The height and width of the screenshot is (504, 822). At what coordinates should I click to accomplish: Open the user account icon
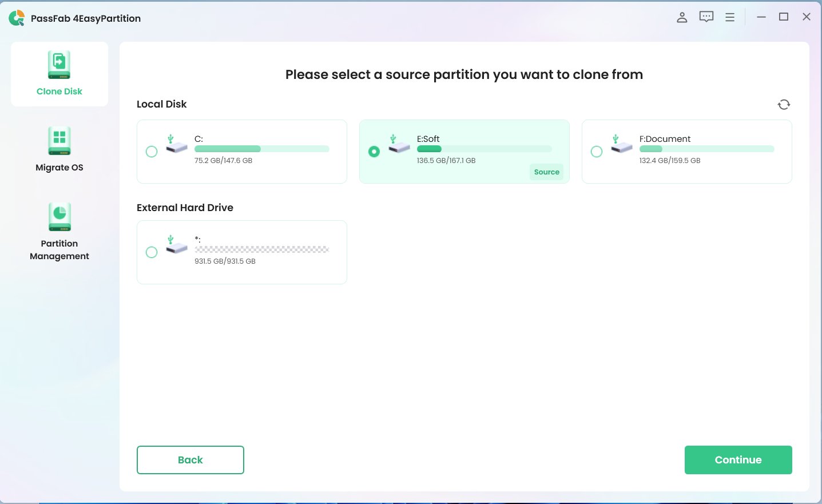tap(682, 17)
